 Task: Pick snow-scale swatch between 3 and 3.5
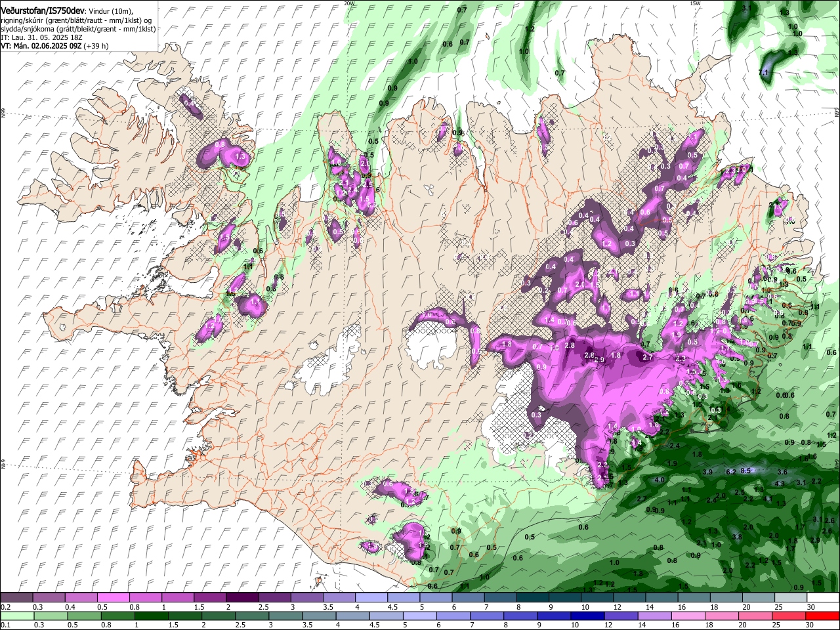point(306,598)
